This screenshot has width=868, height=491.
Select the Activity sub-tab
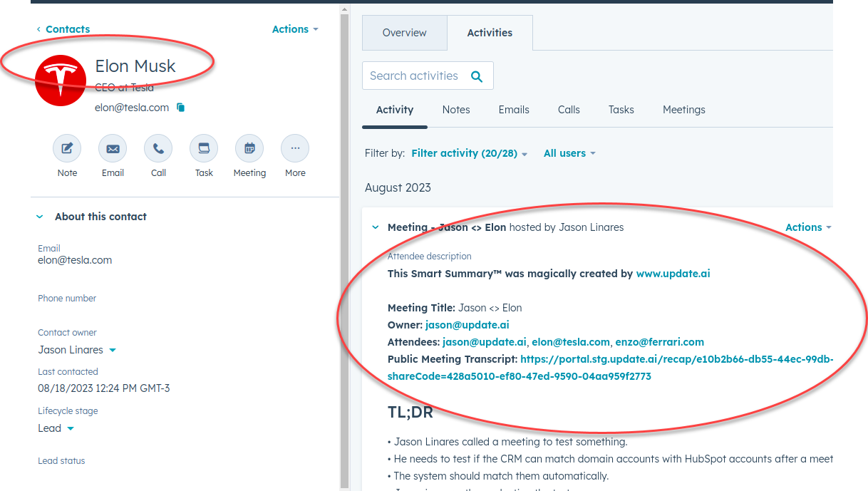click(395, 110)
